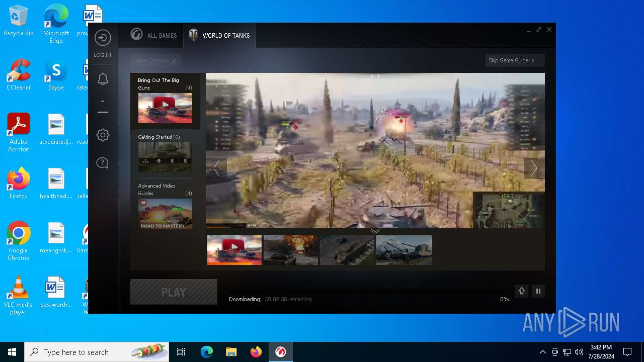Open the passwordr Word document
This screenshot has height=362, width=644.
pyautogui.click(x=56, y=292)
